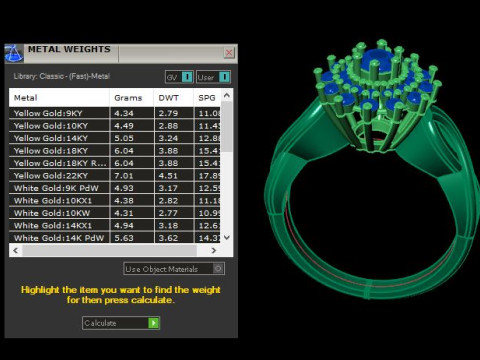Select the Yellow Gold:10KY row
This screenshot has height=360, width=480.
point(115,126)
